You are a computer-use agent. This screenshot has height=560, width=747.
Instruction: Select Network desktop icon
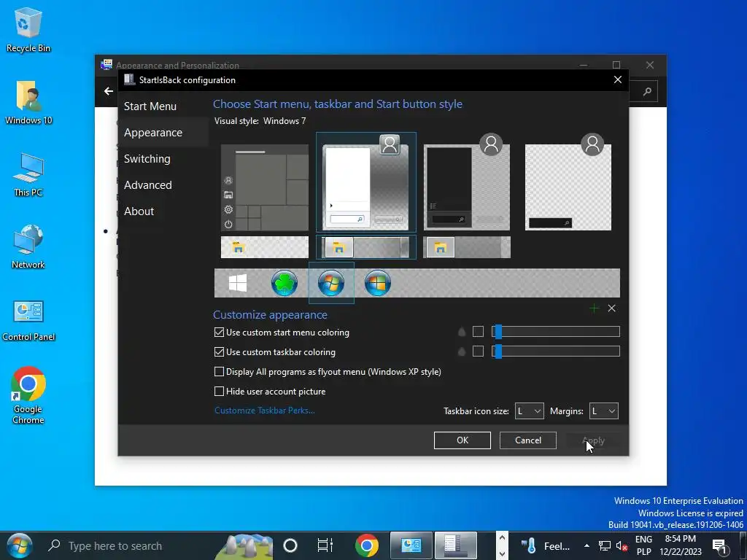tap(28, 246)
